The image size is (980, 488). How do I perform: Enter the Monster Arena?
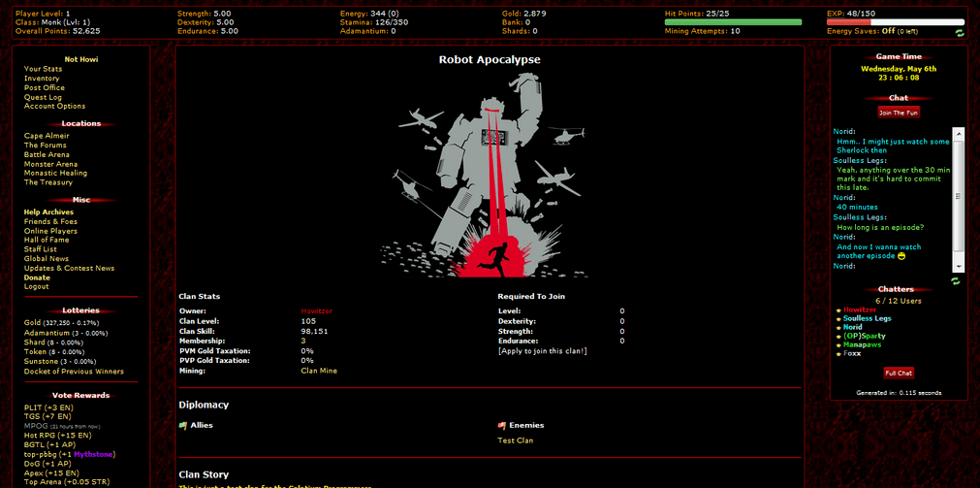click(x=50, y=164)
